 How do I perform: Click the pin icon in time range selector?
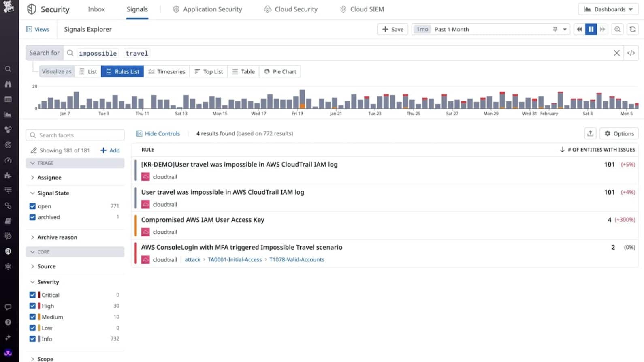pyautogui.click(x=555, y=29)
